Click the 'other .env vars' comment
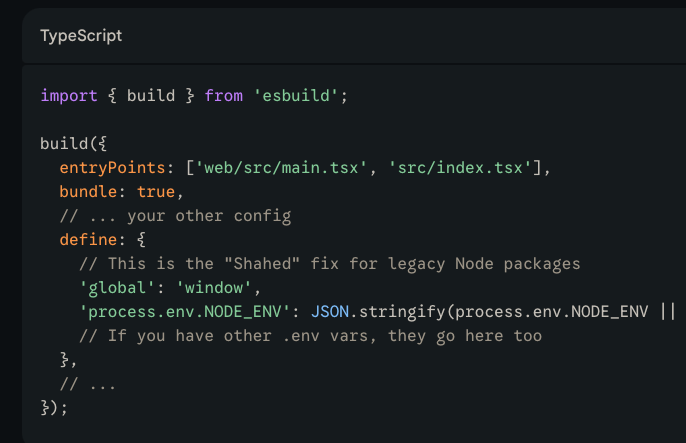This screenshot has height=443, width=686. point(310,336)
